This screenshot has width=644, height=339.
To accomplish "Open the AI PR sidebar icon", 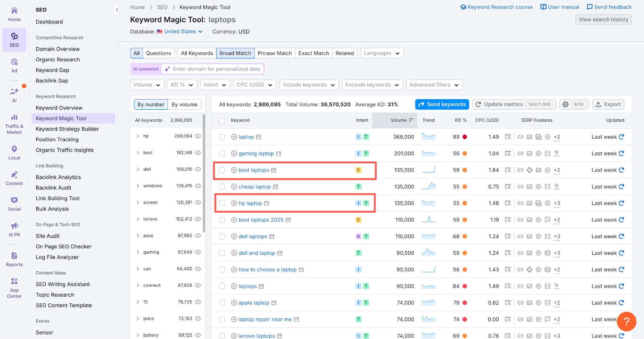I will pos(14,229).
